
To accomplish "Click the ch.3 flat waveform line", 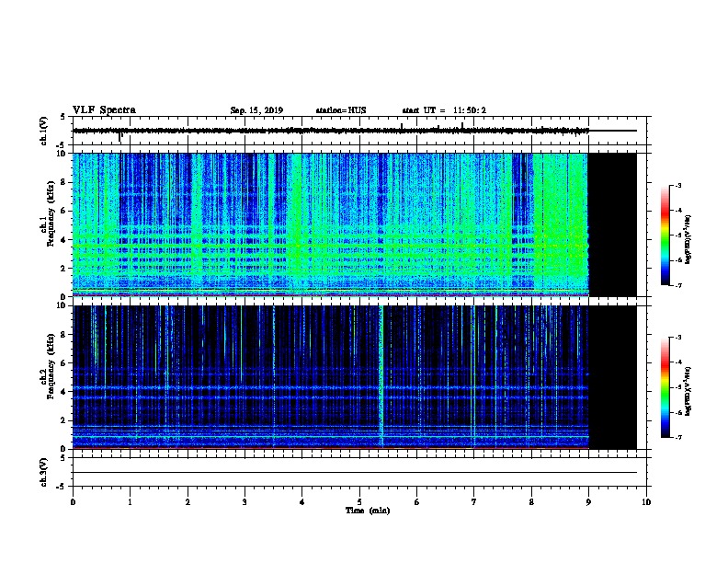I will [355, 473].
